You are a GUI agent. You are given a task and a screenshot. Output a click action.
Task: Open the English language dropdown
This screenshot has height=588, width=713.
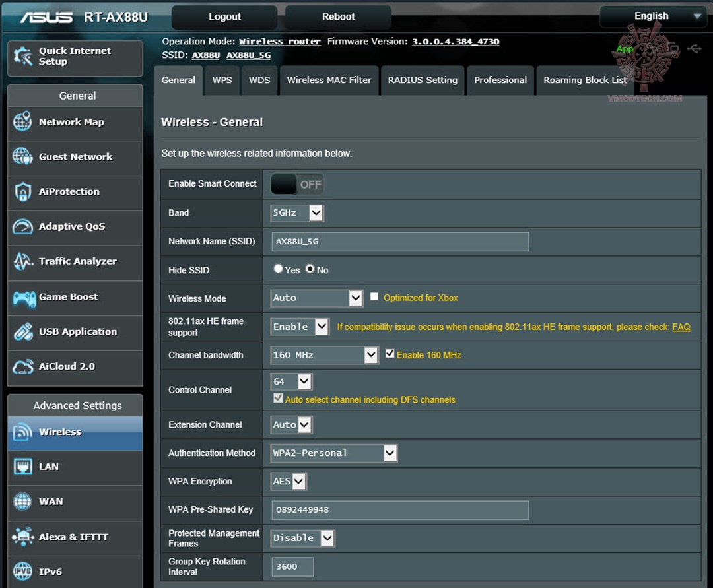coord(652,16)
